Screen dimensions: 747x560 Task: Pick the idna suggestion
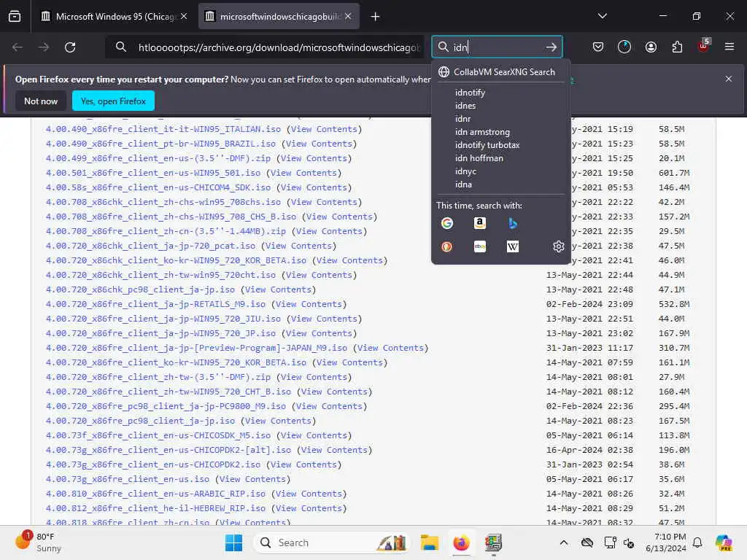463,184
